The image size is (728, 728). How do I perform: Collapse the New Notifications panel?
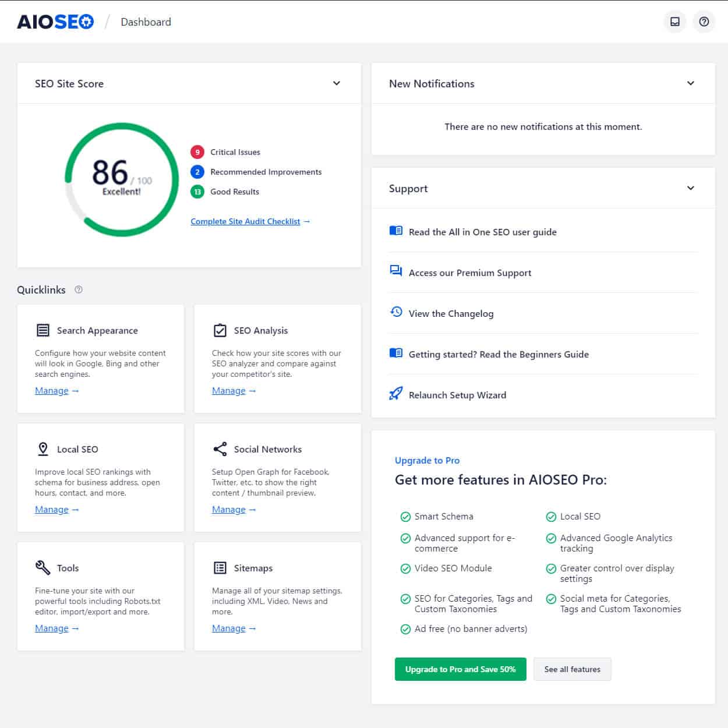691,83
